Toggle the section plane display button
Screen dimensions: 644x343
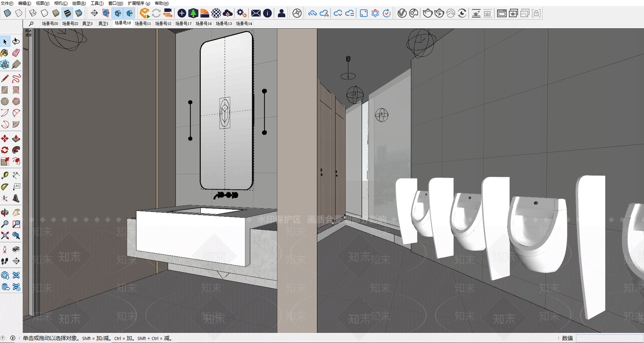point(106,13)
